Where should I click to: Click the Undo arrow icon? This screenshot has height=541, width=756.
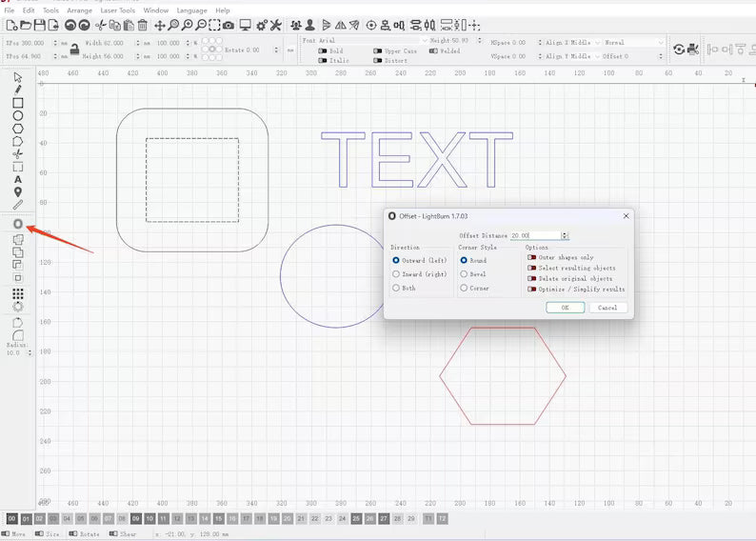70,25
